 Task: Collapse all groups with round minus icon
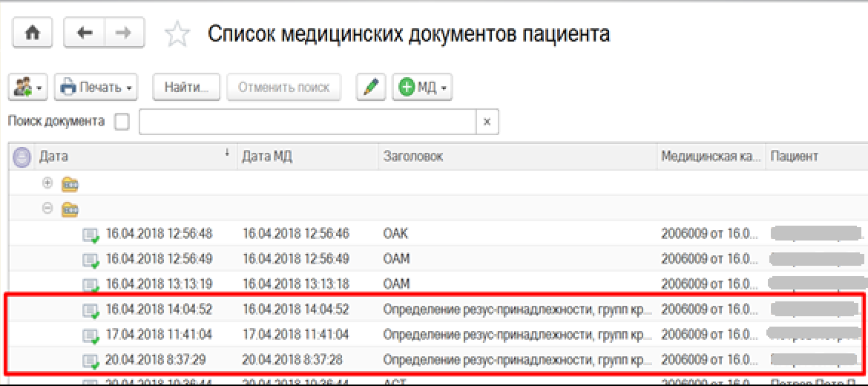pos(23,157)
